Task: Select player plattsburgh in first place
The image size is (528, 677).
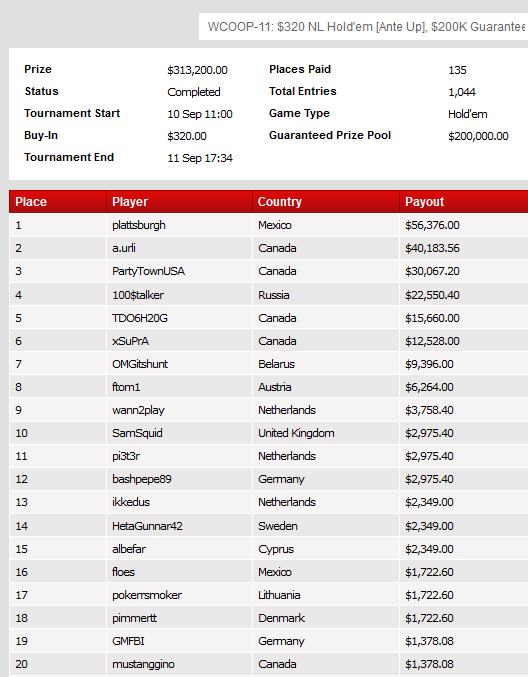Action: coord(139,225)
